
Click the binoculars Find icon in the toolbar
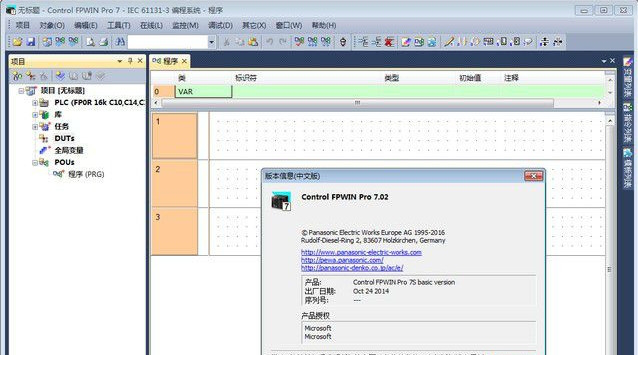tap(120, 41)
